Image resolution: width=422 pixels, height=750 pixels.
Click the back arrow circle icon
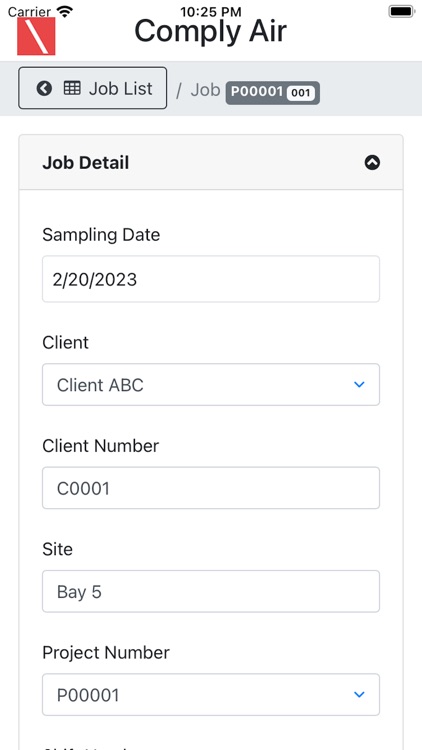point(44,88)
